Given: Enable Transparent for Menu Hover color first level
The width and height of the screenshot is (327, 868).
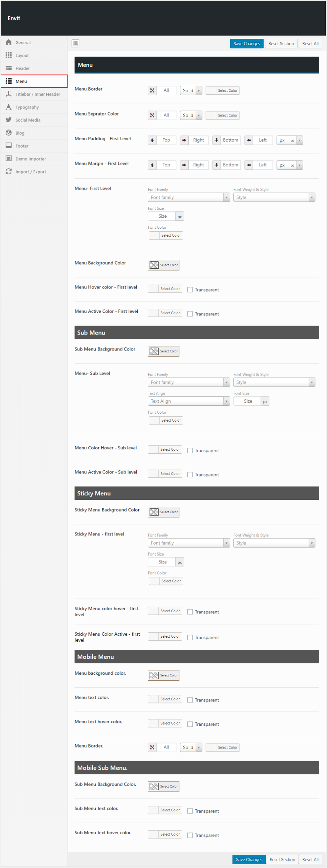Looking at the screenshot, I should coord(190,290).
